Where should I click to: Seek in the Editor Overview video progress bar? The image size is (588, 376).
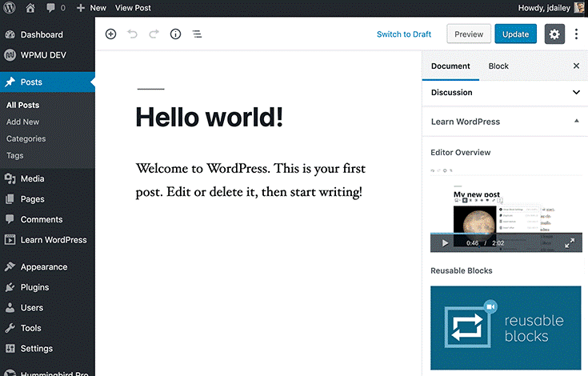pos(506,233)
